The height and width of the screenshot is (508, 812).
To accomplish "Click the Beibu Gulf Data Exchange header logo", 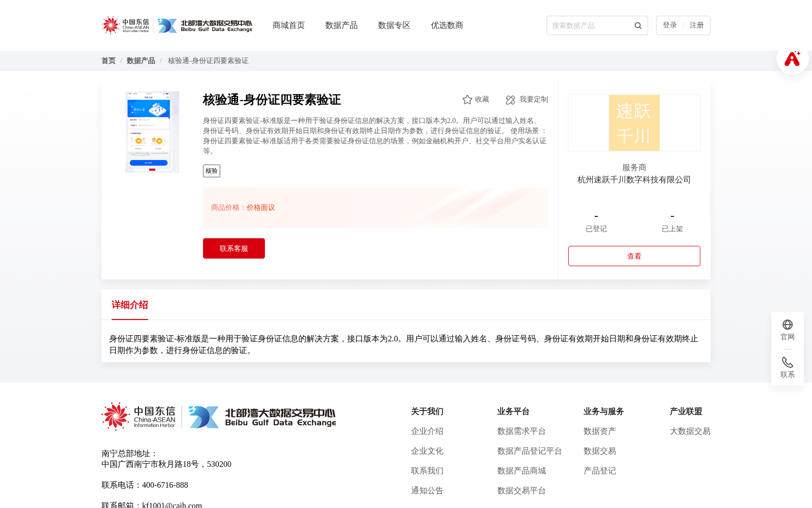I will tap(205, 25).
